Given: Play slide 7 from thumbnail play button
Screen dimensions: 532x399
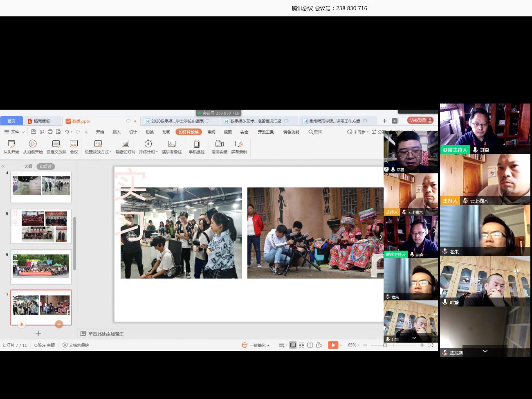Looking at the screenshot, I should click(x=22, y=324).
